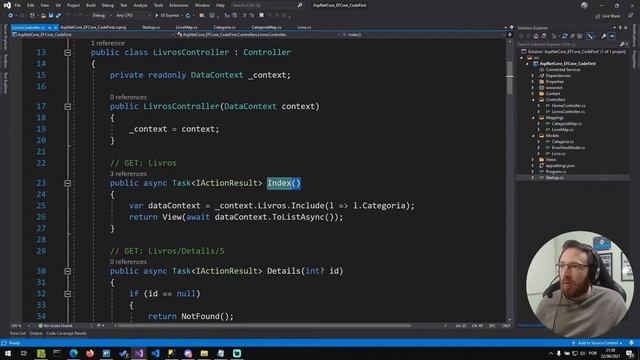Collapse the Index method region
This screenshot has width=640, height=360.
tap(68, 183)
